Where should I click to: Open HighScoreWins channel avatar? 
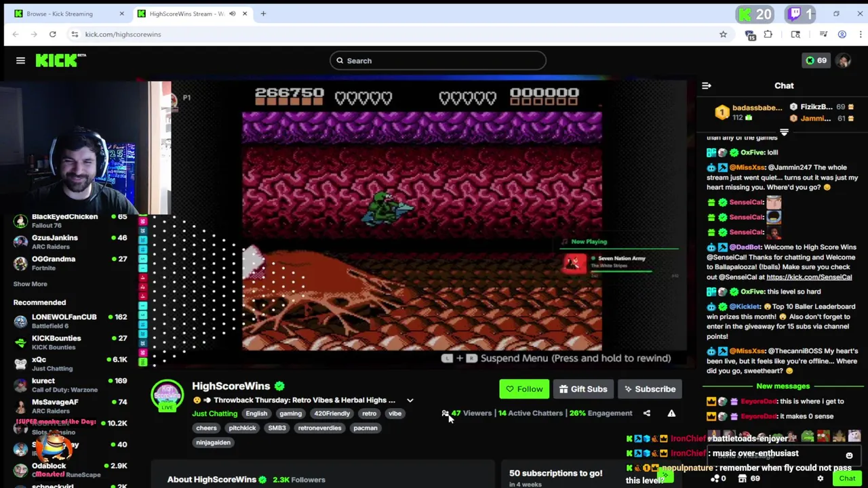[167, 394]
